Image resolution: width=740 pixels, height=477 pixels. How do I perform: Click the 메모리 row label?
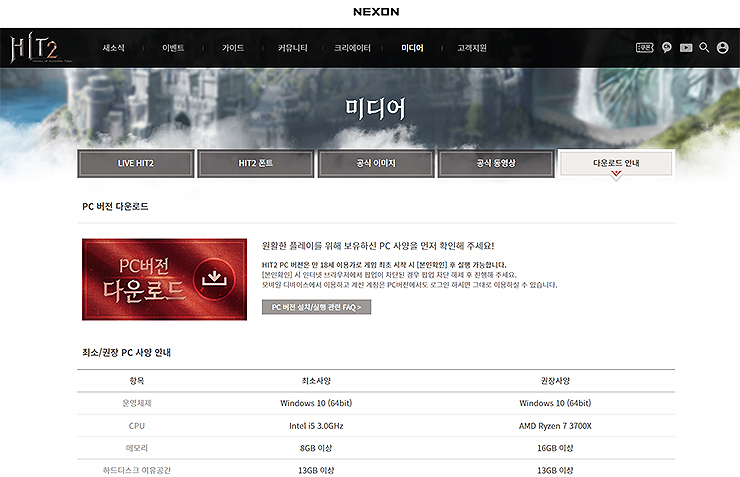(x=137, y=448)
